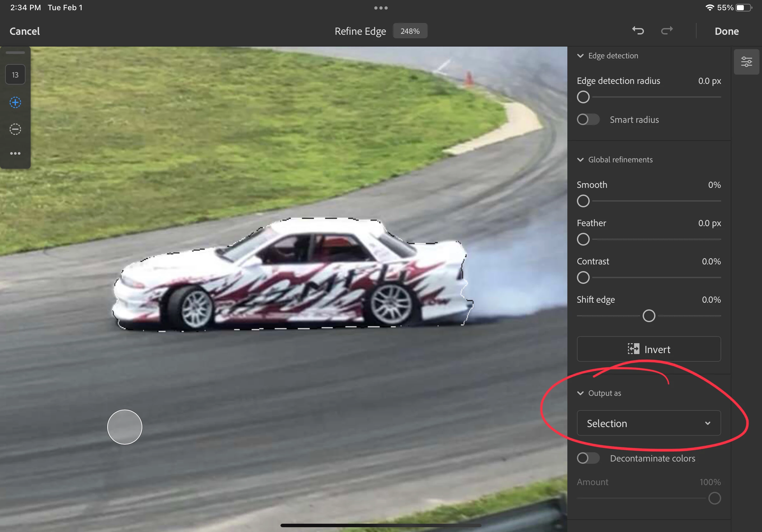
Task: Cancel the Refine Edge operation
Action: coord(25,31)
